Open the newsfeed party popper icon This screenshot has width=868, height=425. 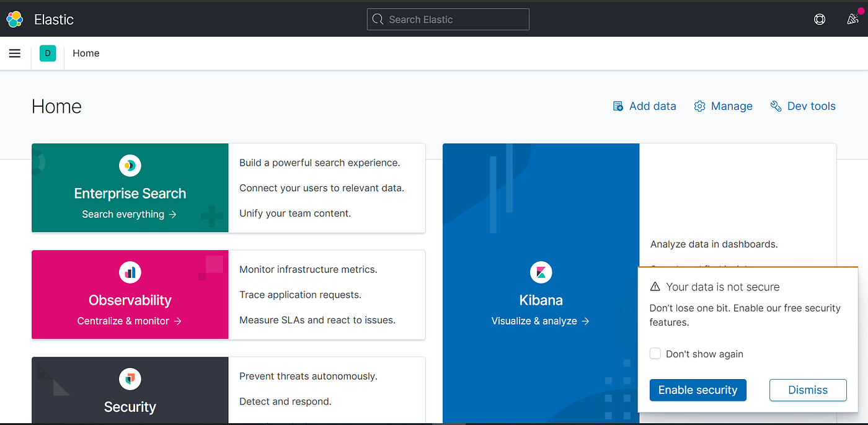[x=852, y=19]
